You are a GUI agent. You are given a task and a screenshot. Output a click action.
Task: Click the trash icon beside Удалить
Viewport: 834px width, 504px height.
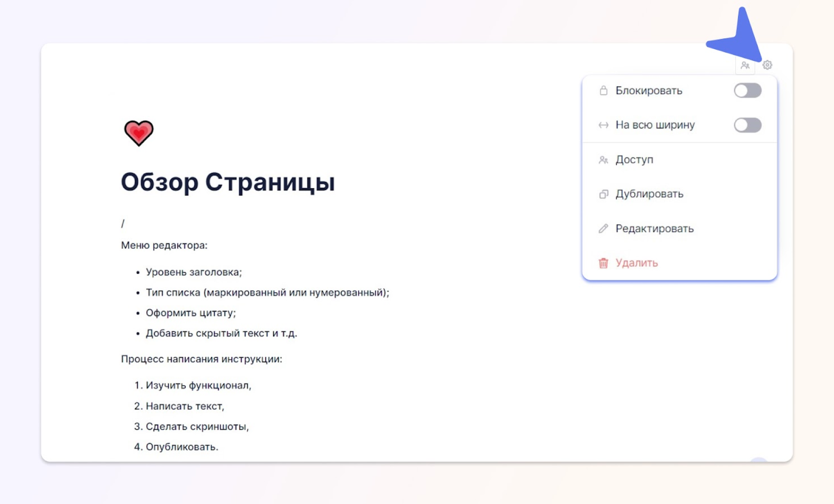(604, 262)
